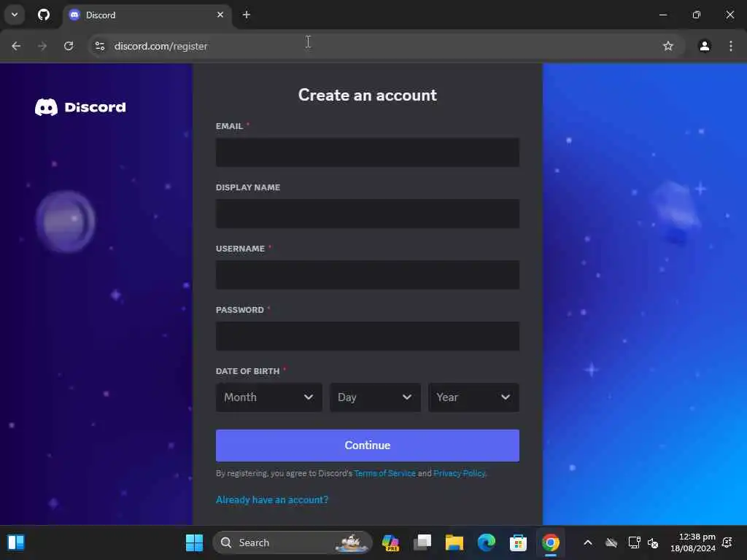Open the Windows Start menu

coord(194,542)
